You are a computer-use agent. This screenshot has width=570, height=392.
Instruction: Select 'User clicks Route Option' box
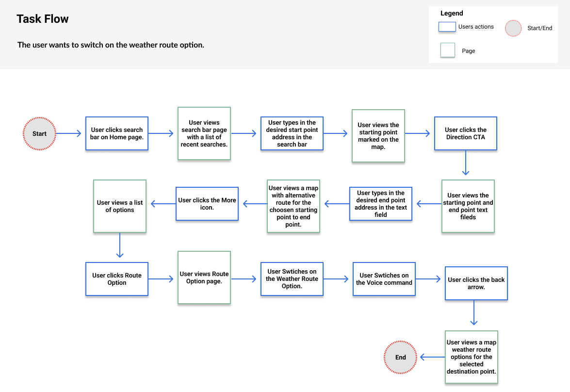pyautogui.click(x=117, y=279)
